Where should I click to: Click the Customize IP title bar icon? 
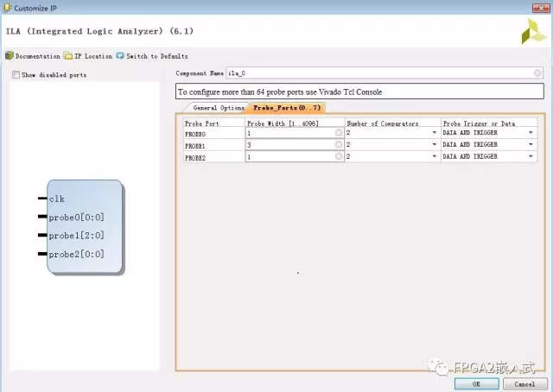tap(7, 8)
